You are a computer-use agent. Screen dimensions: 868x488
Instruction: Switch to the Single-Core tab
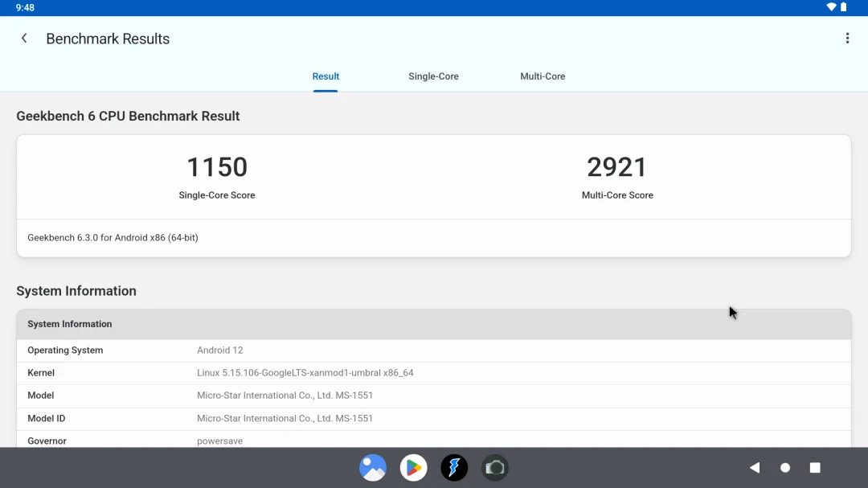click(x=433, y=76)
